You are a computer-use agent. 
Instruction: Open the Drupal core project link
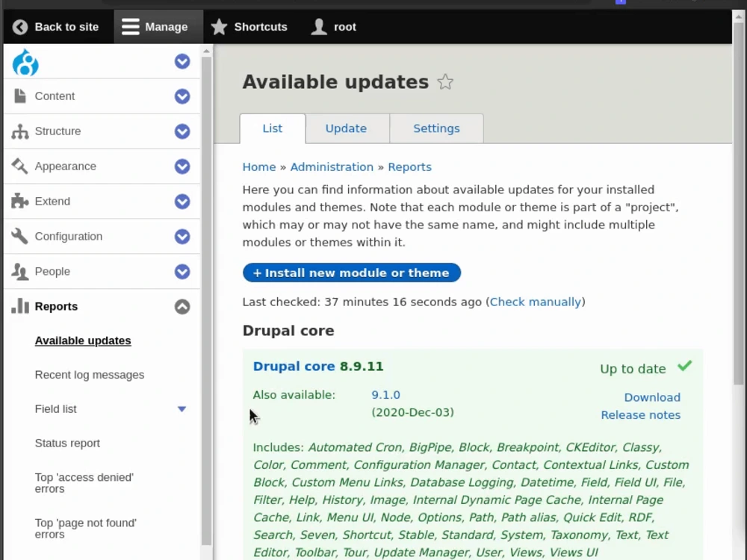[294, 366]
